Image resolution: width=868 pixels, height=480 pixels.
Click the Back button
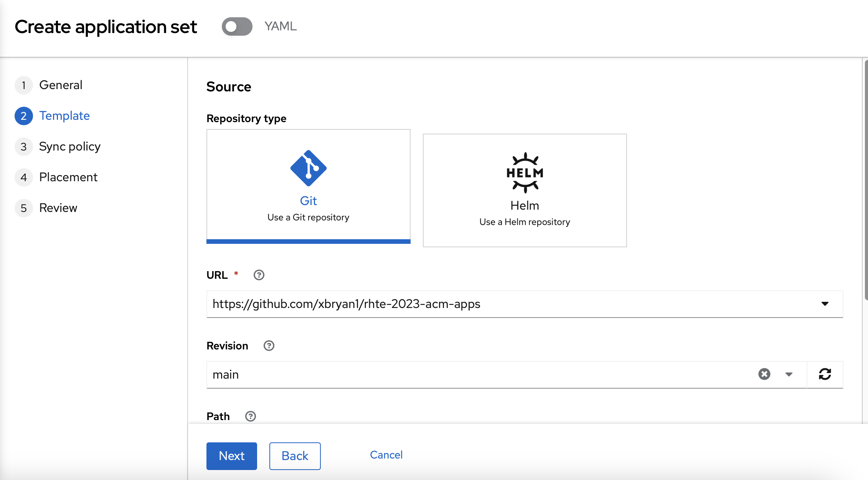coord(294,455)
